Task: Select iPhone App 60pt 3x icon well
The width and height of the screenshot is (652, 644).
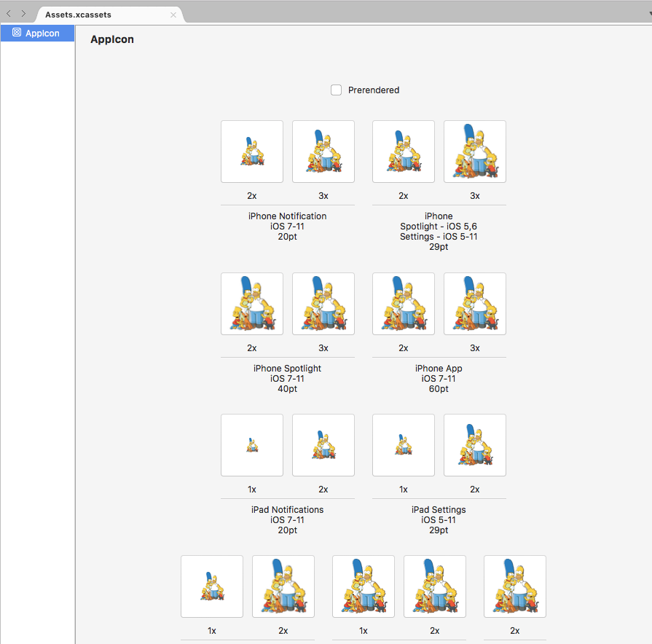Action: point(475,304)
